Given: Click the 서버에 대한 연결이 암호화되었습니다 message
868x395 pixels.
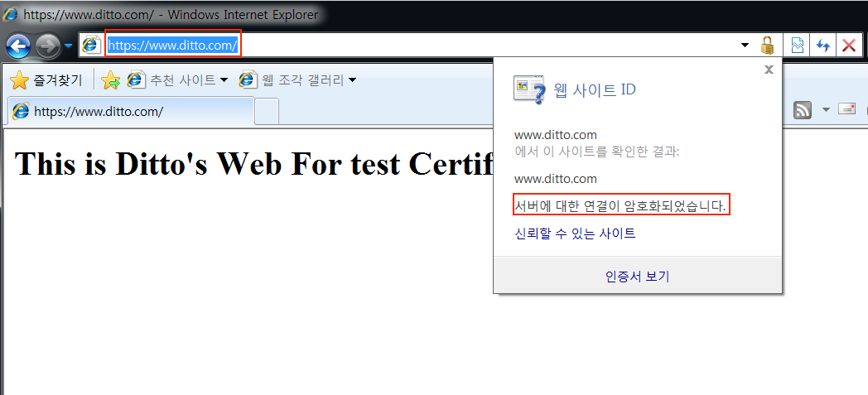Looking at the screenshot, I should 620,206.
